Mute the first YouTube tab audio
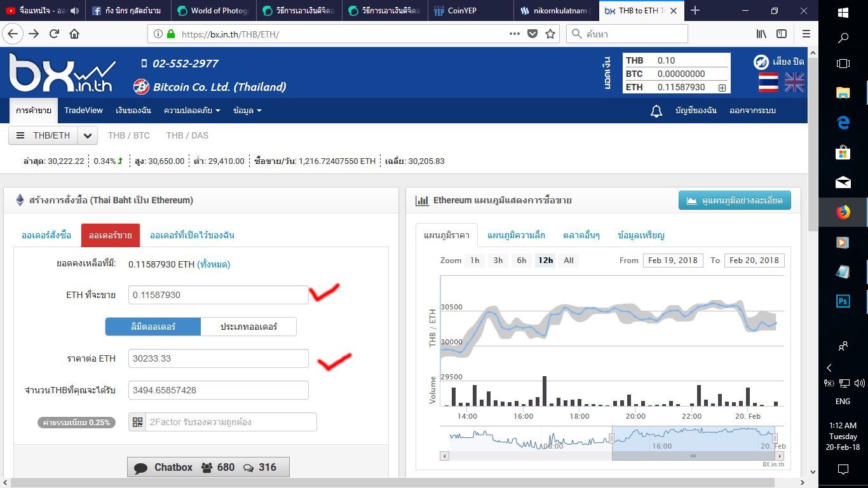Image resolution: width=868 pixels, height=488 pixels. [x=74, y=11]
